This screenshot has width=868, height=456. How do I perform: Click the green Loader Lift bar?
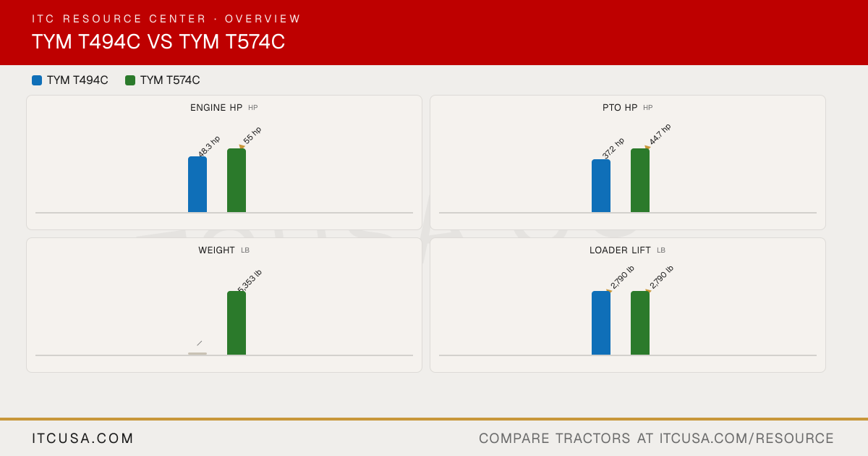[640, 323]
